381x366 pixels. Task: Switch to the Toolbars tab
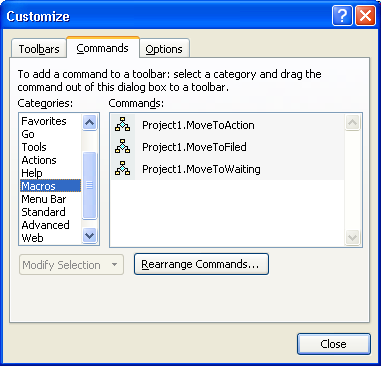pyautogui.click(x=39, y=49)
